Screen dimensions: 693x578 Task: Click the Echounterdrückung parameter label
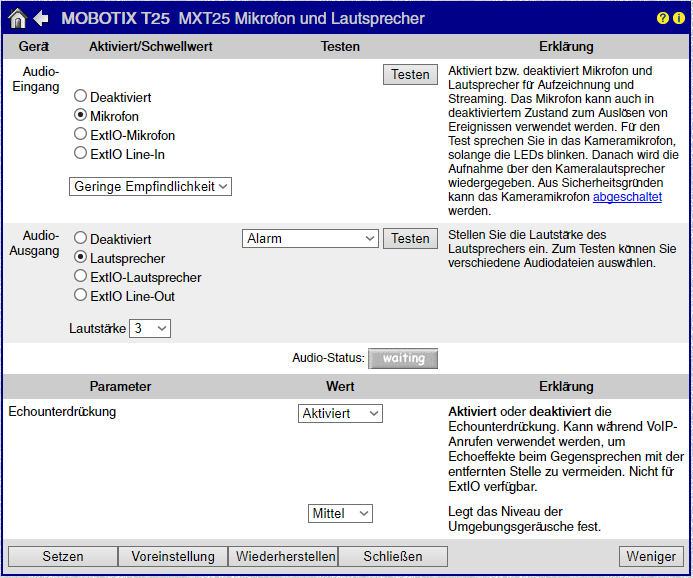62,412
